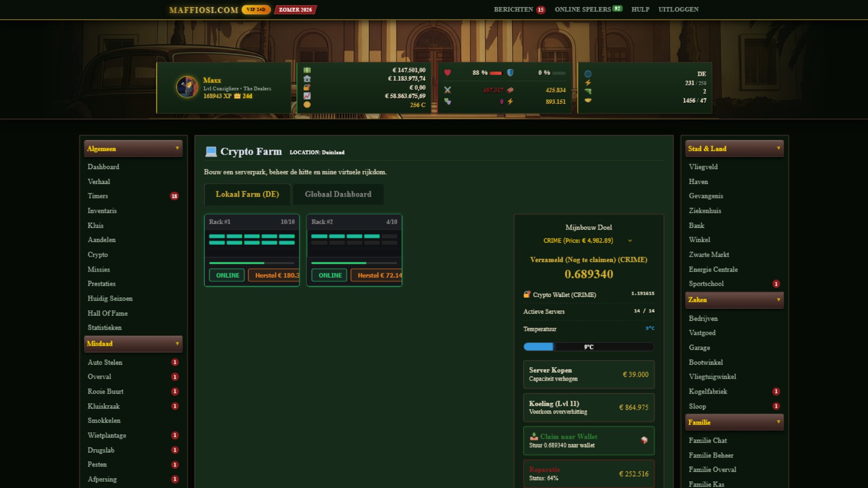Collapse the Algemeen menu section
Viewport: 868px width, 488px height.
133,149
